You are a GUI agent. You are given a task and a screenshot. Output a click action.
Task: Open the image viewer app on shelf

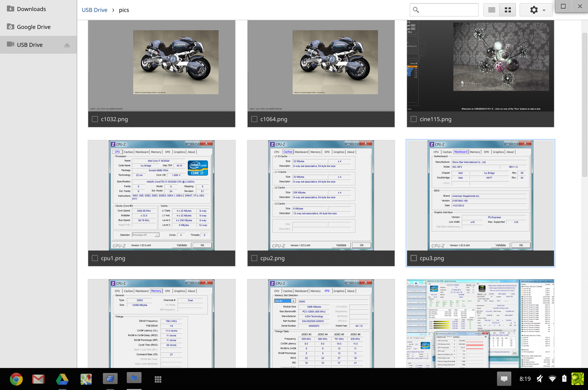point(110,379)
